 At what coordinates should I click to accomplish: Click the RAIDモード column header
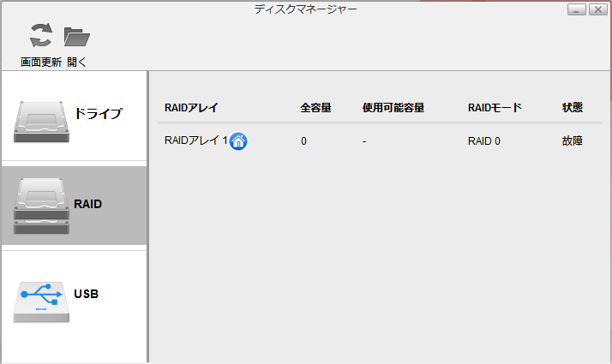point(495,108)
